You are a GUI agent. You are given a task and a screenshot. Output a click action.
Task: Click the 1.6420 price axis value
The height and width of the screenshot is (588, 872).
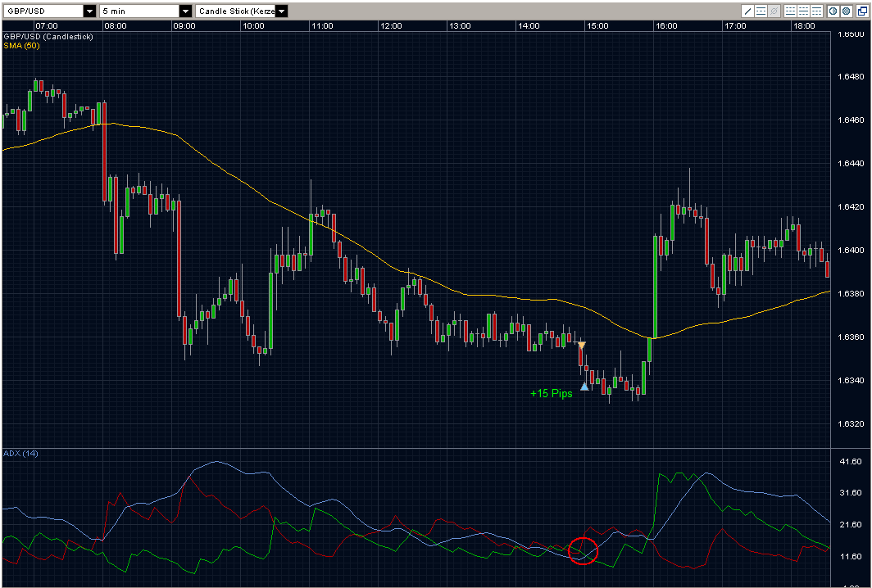tap(851, 206)
